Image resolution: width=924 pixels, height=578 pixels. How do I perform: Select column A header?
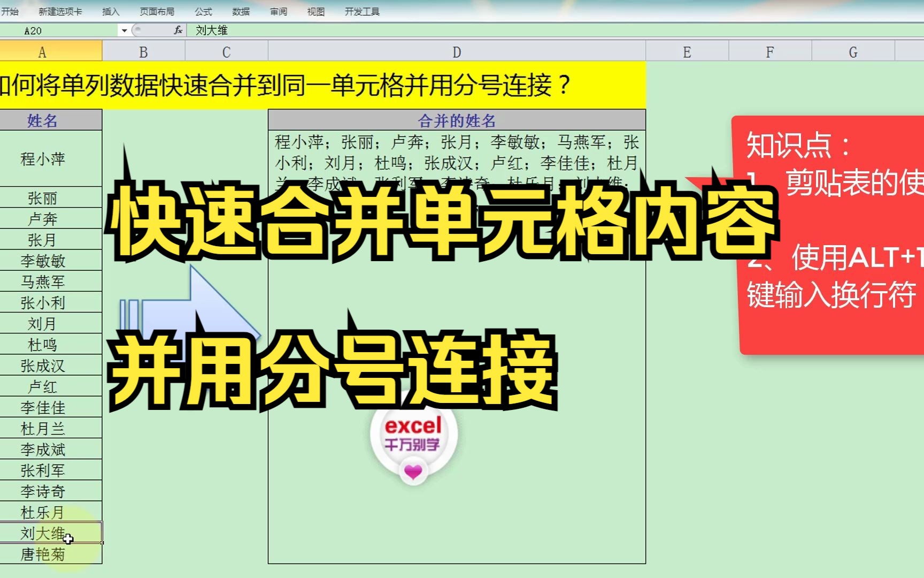pyautogui.click(x=51, y=52)
